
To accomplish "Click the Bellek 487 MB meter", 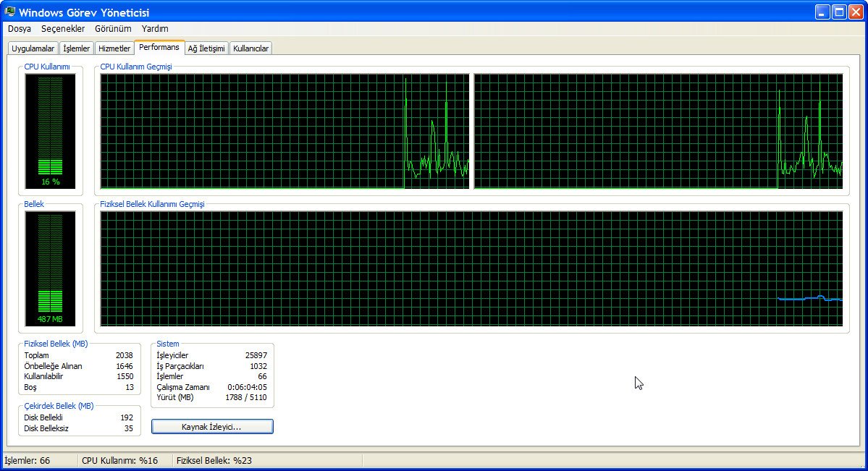I will click(x=51, y=268).
